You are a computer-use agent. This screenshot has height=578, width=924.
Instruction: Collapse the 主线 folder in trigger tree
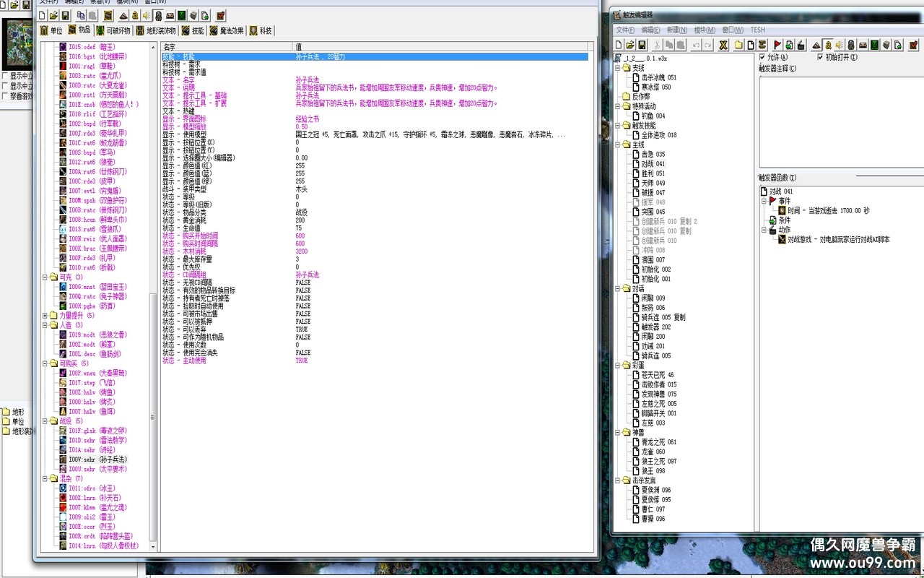coord(617,145)
